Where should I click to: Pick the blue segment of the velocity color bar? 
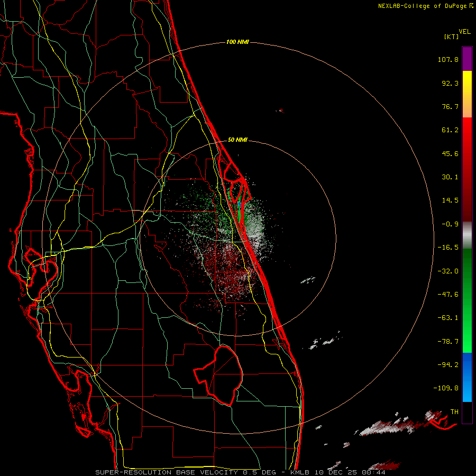[x=467, y=377]
